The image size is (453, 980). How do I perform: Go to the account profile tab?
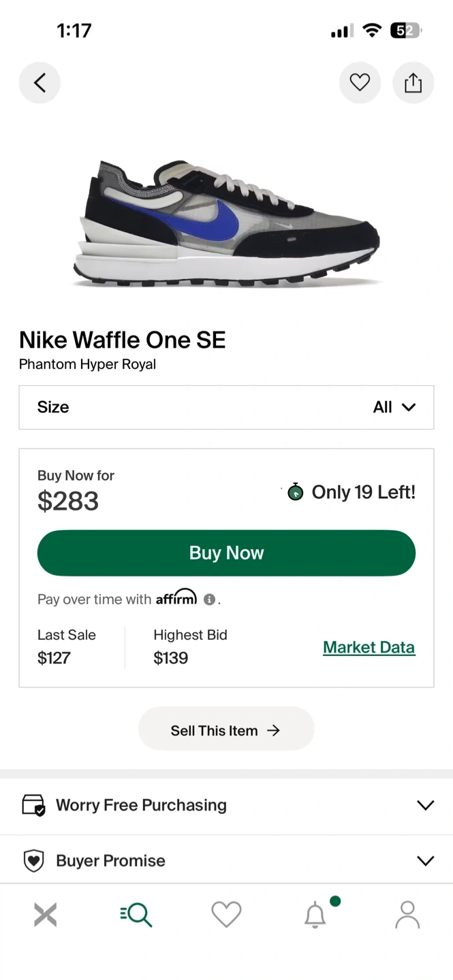coord(407,915)
